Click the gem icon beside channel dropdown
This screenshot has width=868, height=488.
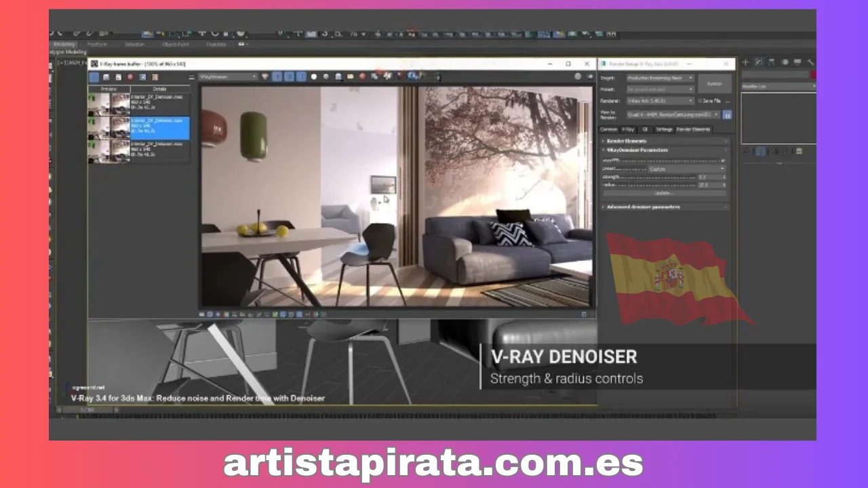[264, 77]
